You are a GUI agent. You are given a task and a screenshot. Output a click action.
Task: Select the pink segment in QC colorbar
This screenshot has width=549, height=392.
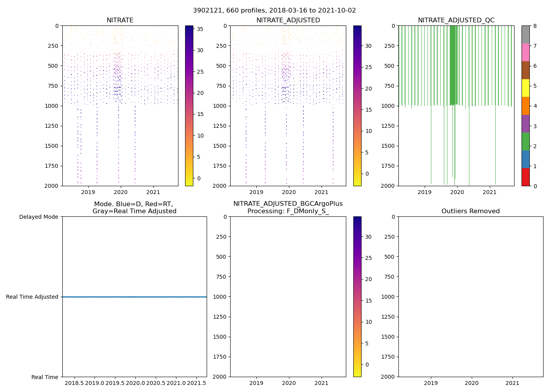tap(525, 52)
